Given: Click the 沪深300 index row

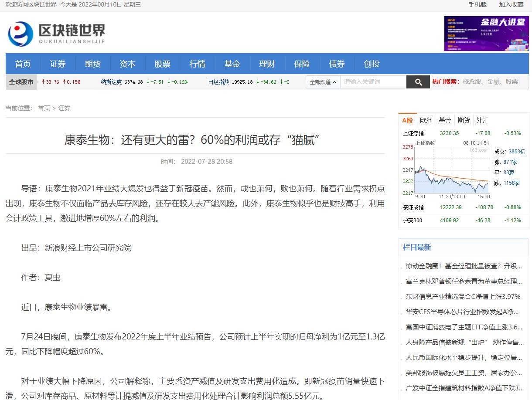Looking at the screenshot, I should tap(463, 220).
